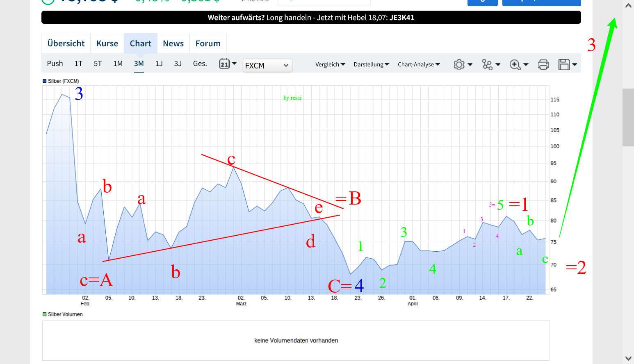Click the Silber (FXCM) legend entry
Screen dimensions: 634x364
pyautogui.click(x=61, y=81)
